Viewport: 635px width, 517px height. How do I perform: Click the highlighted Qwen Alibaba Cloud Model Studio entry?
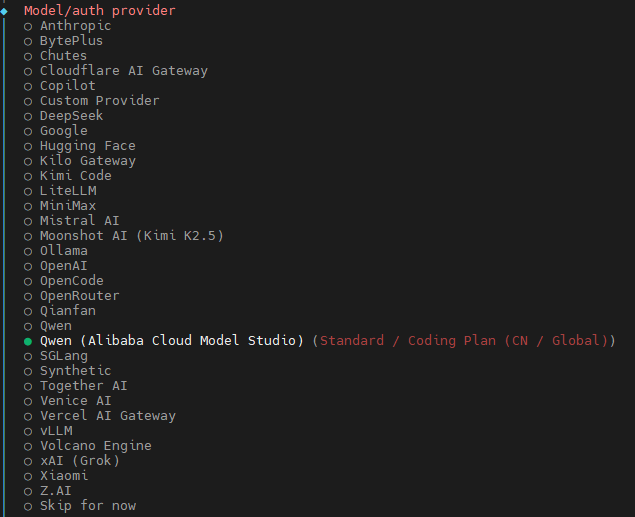pyautogui.click(x=320, y=340)
